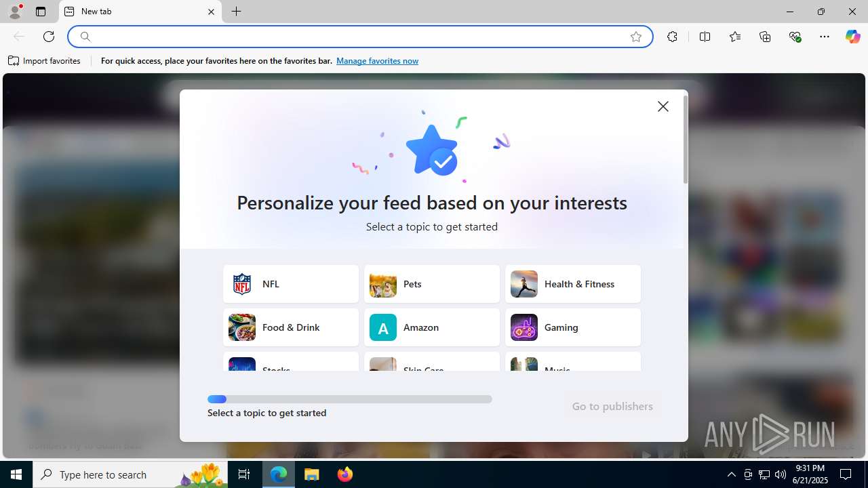
Task: Refresh the page
Action: click(x=49, y=37)
